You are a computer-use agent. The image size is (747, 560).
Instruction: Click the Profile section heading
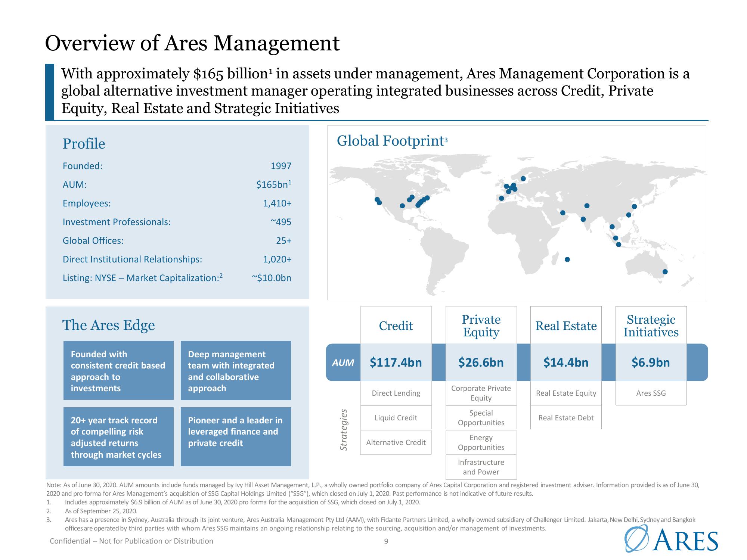84,144
